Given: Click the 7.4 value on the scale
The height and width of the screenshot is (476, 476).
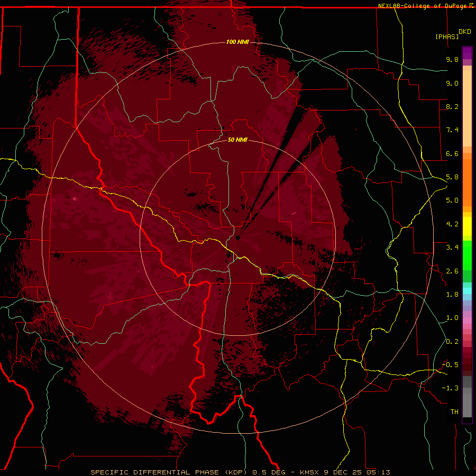Looking at the screenshot, I should (452, 130).
